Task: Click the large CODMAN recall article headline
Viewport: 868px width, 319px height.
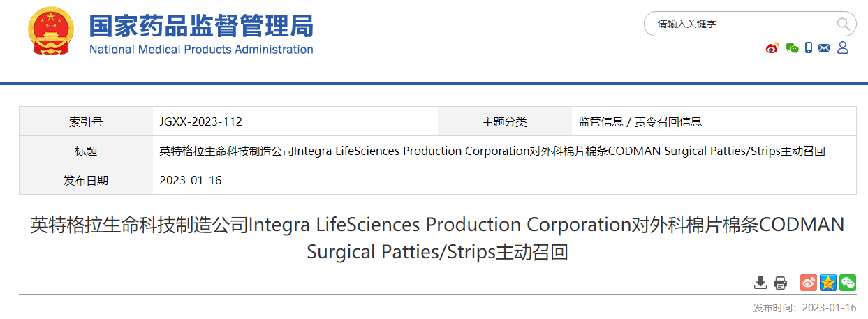Action: point(437,238)
